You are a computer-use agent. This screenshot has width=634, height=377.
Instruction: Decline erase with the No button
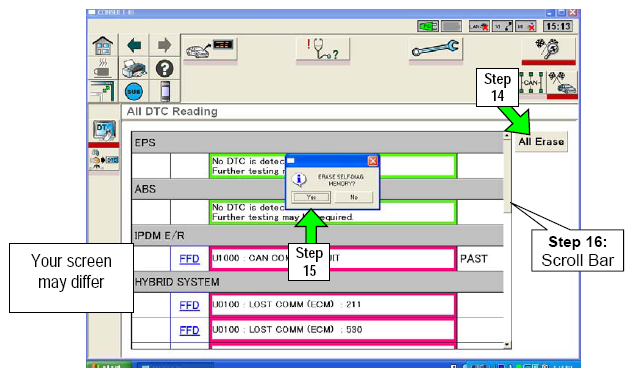coord(354,197)
